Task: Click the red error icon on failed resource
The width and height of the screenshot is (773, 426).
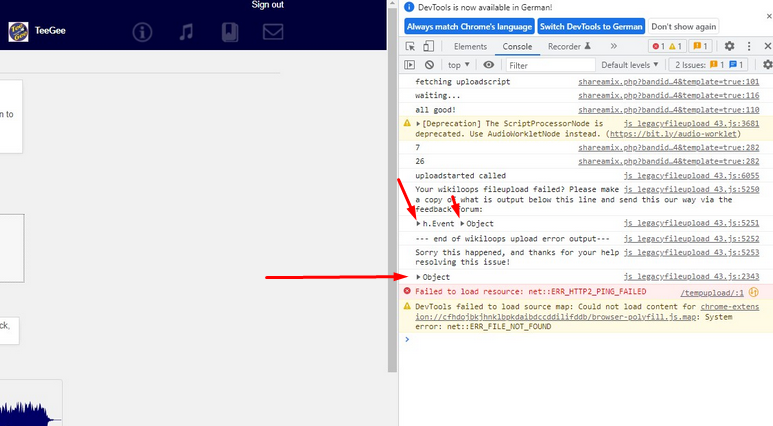Action: pos(407,291)
